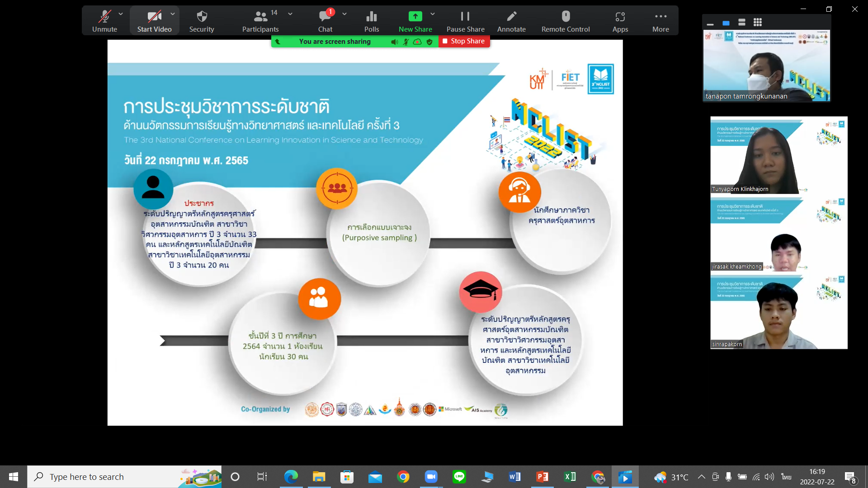Pause the screen share
The height and width of the screenshot is (488, 868).
coord(465,21)
